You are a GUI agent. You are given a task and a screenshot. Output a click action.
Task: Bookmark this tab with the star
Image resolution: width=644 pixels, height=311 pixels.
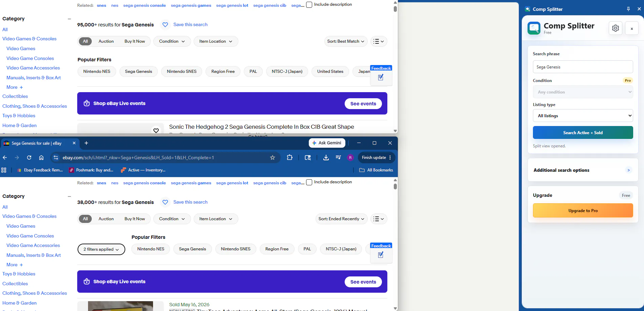click(x=273, y=158)
